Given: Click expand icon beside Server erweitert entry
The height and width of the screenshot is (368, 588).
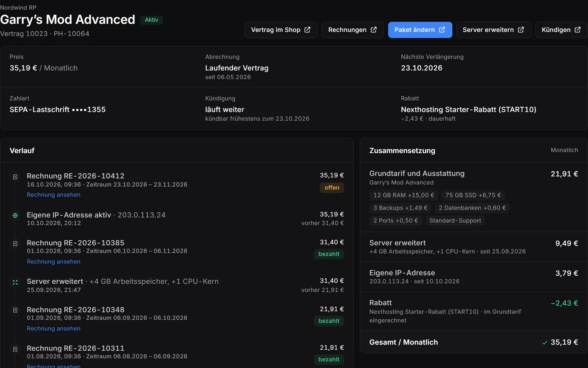Looking at the screenshot, I should point(15,282).
